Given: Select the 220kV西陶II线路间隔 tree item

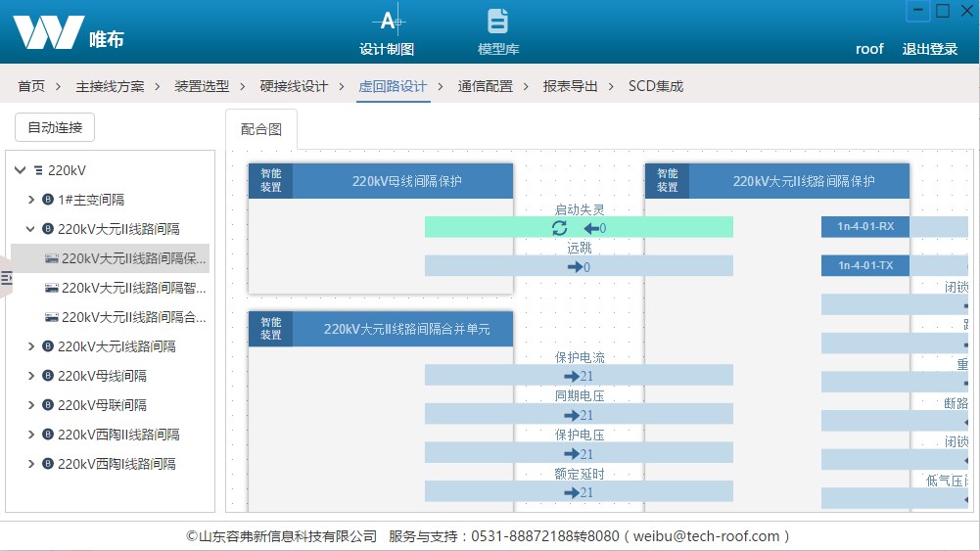Looking at the screenshot, I should tap(118, 435).
